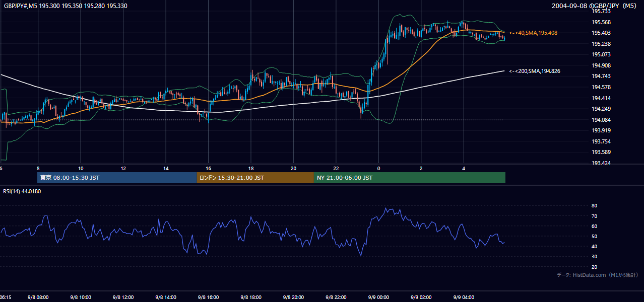The image size is (644, 302).
Task: Click the date label 9/8 20:00
Action: (293, 297)
